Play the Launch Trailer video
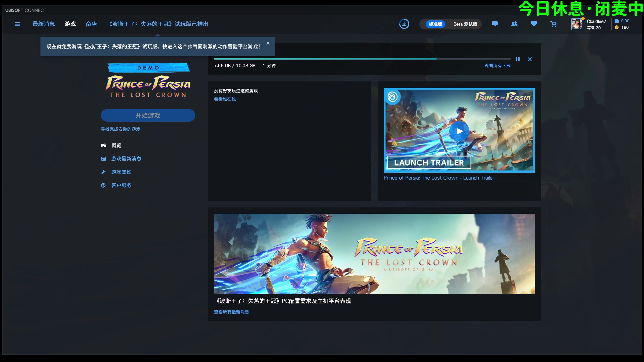Viewport: 644px width, 362px height. pos(459,131)
